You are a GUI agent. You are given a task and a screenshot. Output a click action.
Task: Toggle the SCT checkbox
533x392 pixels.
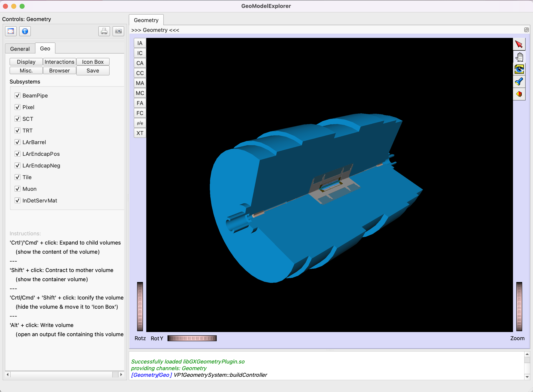[x=17, y=119]
